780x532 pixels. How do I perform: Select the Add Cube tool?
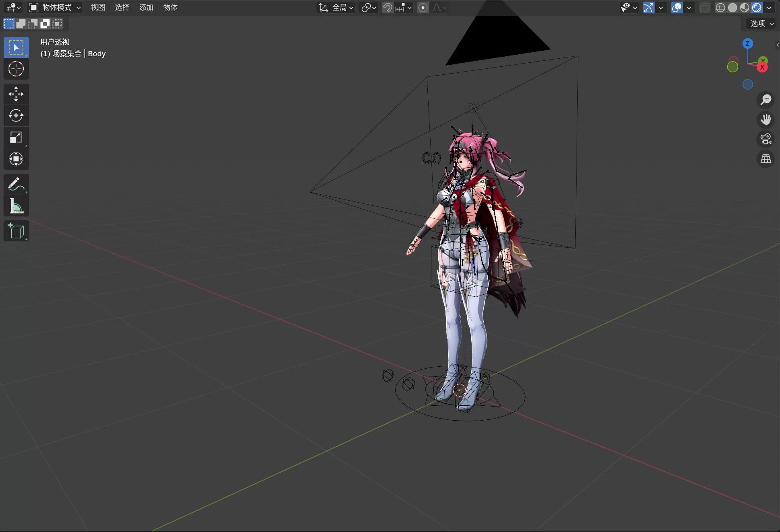(16, 231)
